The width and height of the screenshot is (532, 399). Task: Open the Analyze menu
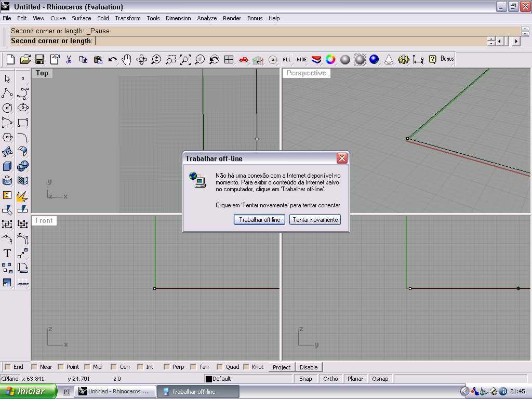tap(207, 18)
